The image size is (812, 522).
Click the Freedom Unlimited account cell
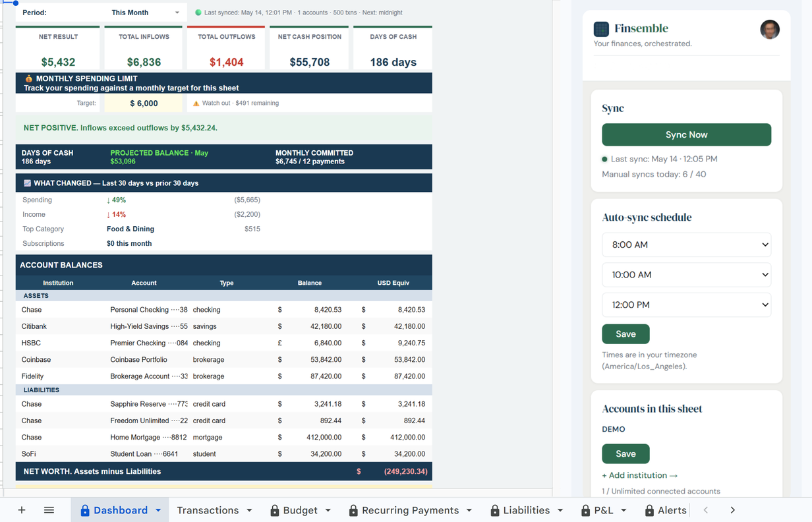tap(149, 420)
